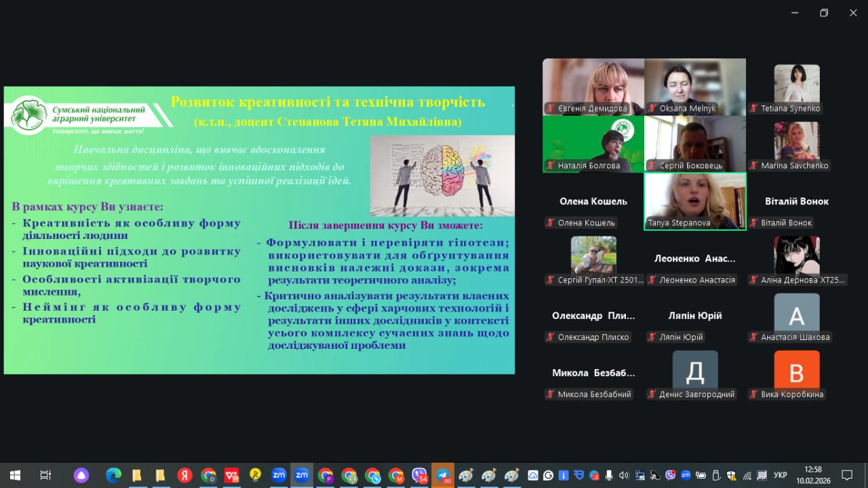Viewport: 868px width, 488px height.
Task: Click the shared slide's brain illustration
Action: (x=442, y=175)
